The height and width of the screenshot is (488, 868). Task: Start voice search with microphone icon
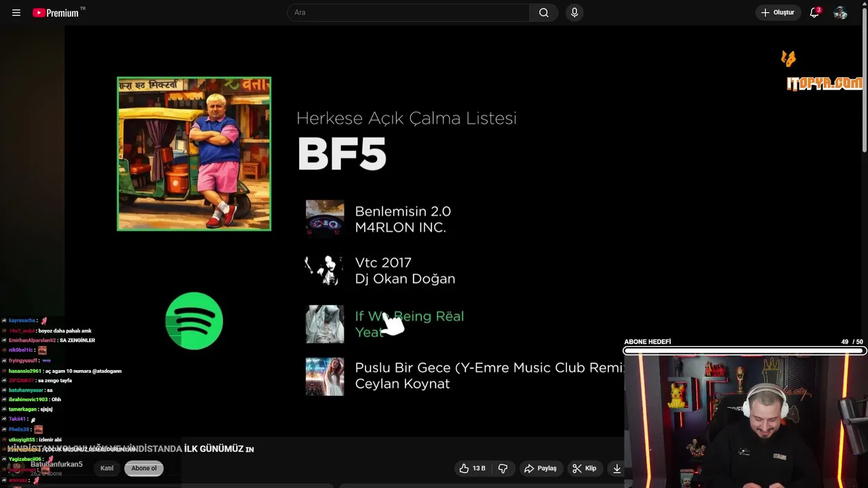tap(574, 13)
